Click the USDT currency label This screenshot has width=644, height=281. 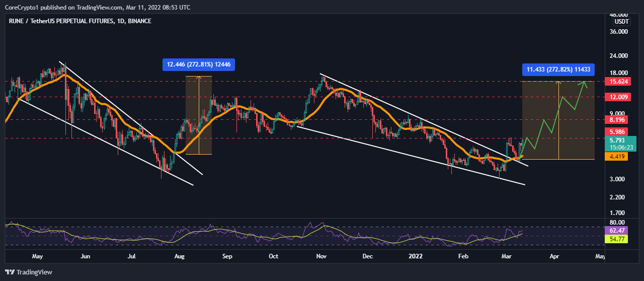tap(621, 22)
